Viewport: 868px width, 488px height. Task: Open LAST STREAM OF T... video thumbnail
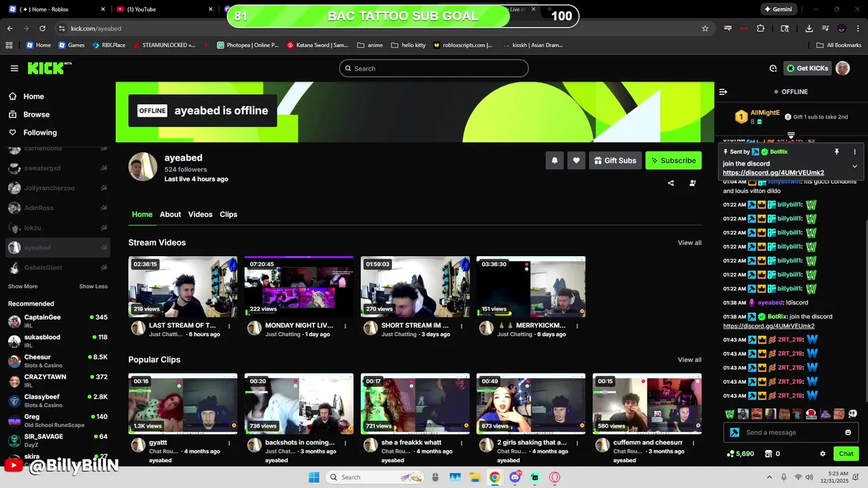pos(183,287)
